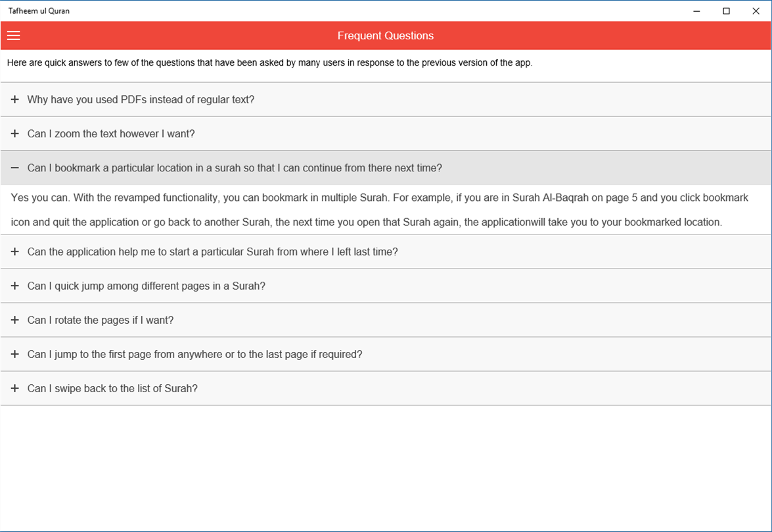772x532 pixels.
Task: Expand the PDFs question plus icon
Action: click(15, 100)
